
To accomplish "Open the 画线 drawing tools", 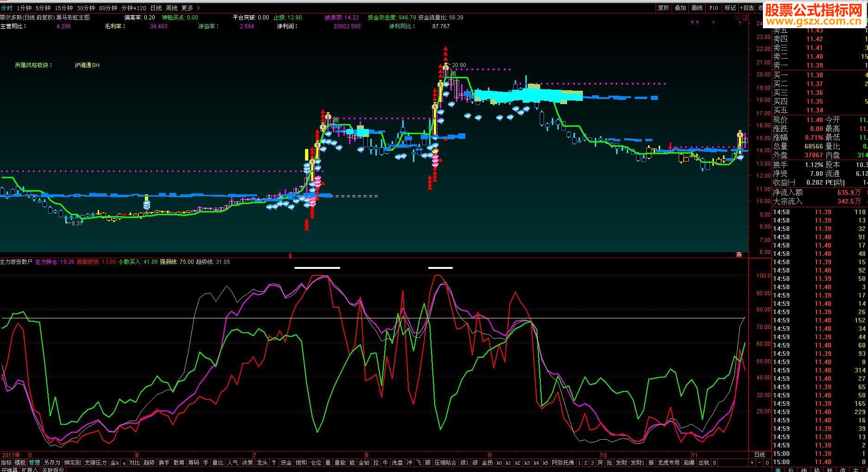I will tap(697, 8).
